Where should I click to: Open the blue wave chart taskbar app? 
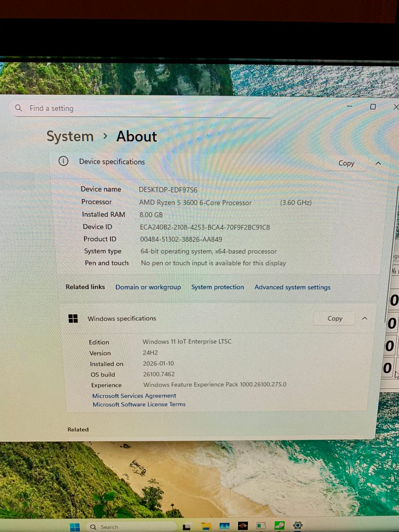coord(224,526)
